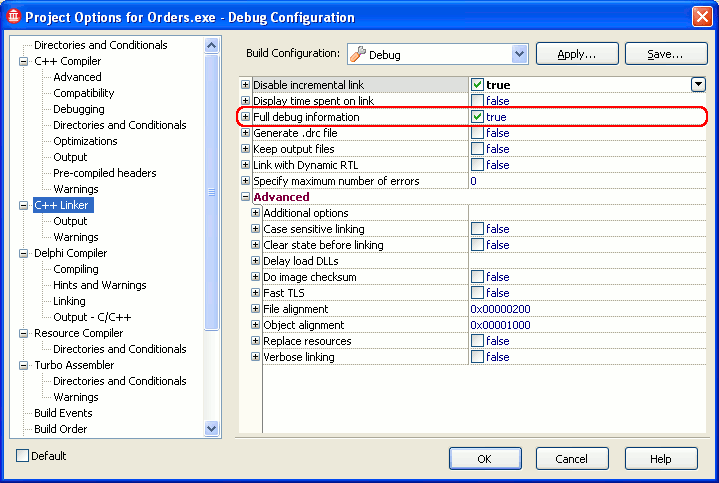Select Optimizations in the tree

pos(85,141)
